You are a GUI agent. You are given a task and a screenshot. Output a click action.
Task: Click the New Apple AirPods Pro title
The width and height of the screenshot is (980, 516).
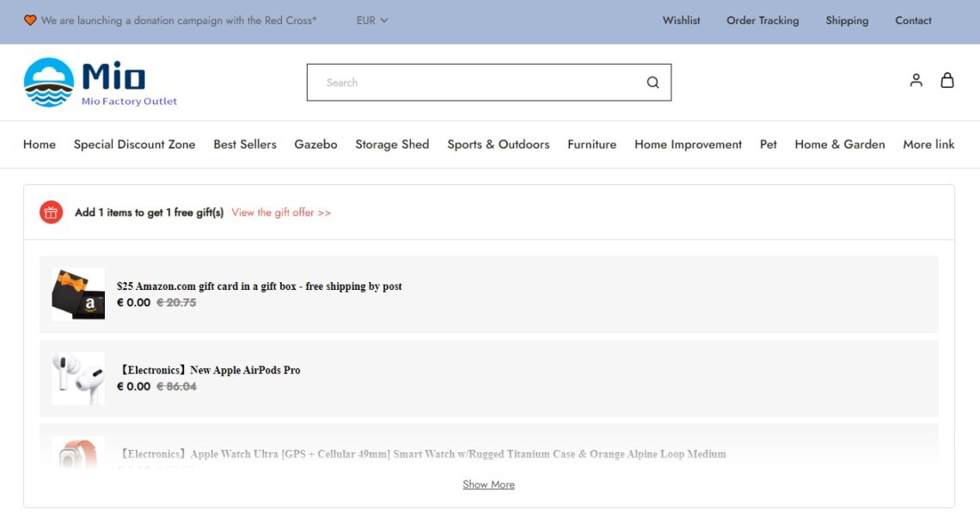click(210, 370)
